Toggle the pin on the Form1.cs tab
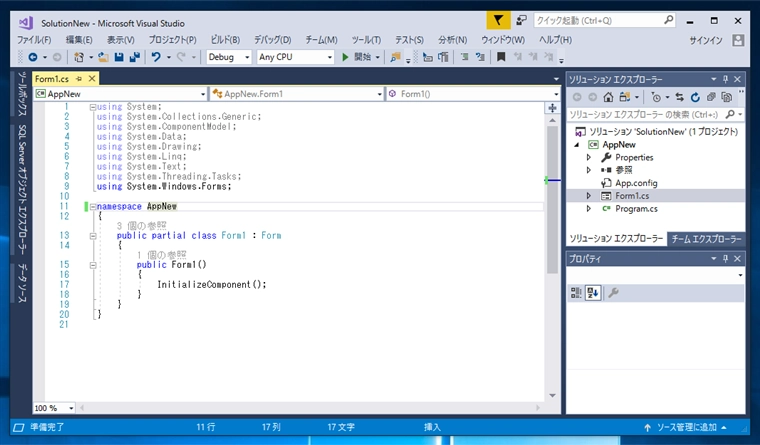The width and height of the screenshot is (760, 445). 79,78
